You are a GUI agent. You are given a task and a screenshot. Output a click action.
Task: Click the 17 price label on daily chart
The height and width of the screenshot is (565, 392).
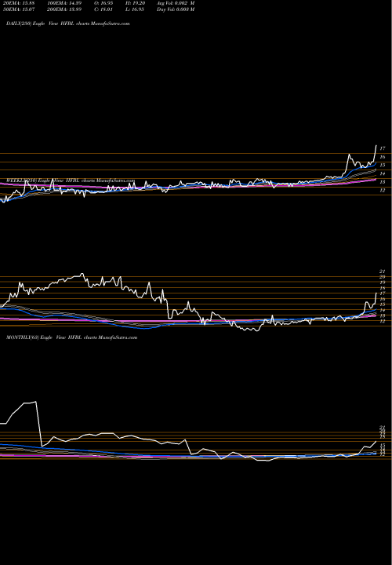pyautogui.click(x=383, y=148)
